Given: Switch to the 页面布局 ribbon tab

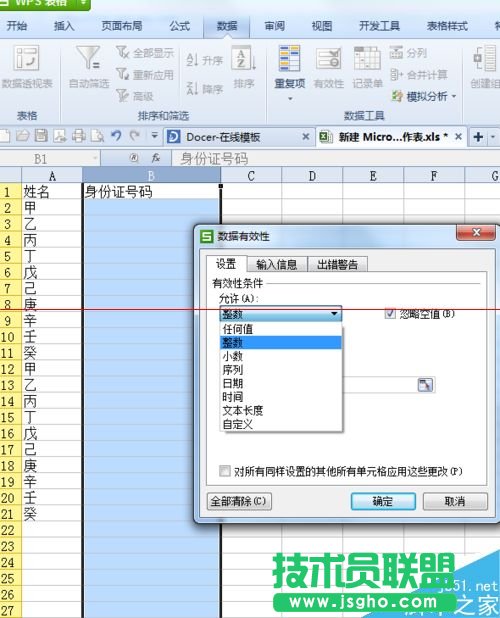Looking at the screenshot, I should (x=122, y=26).
